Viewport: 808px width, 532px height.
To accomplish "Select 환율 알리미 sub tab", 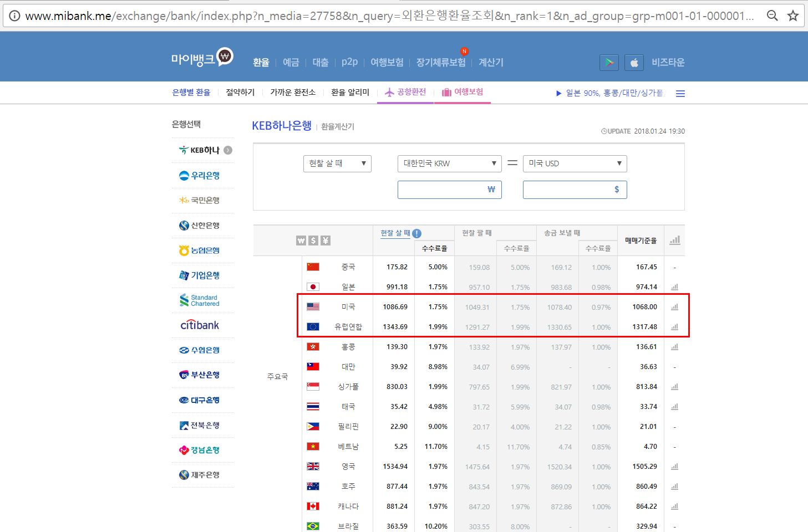I will pyautogui.click(x=350, y=93).
